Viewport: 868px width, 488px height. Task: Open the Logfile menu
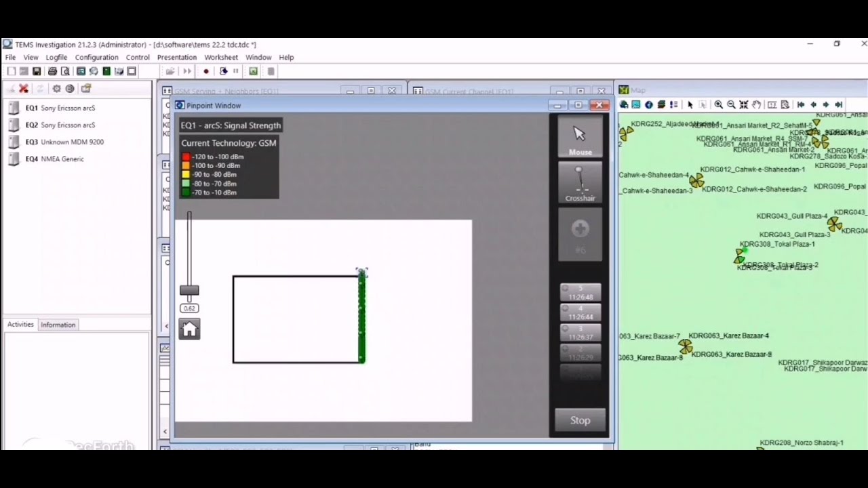[56, 58]
